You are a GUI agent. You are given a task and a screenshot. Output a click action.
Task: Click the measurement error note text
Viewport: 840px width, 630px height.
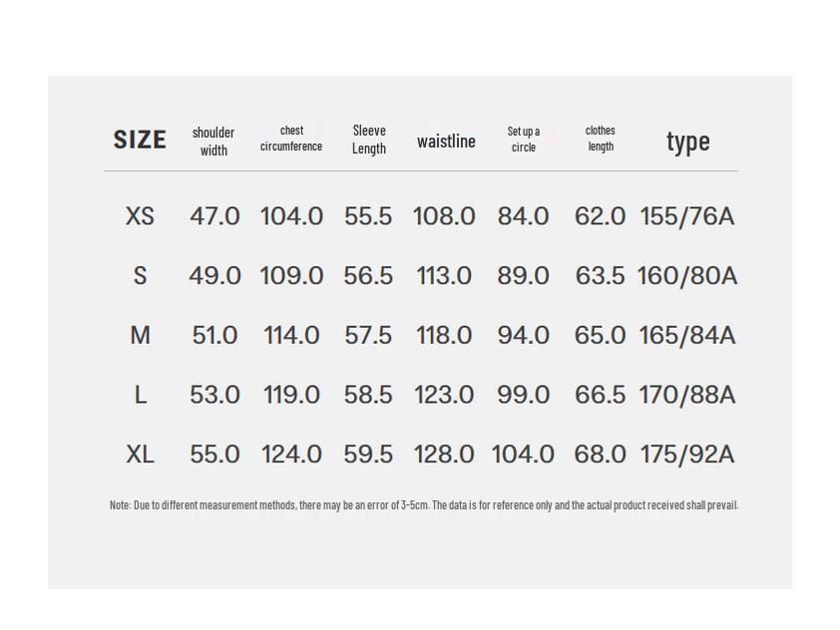pos(424,505)
